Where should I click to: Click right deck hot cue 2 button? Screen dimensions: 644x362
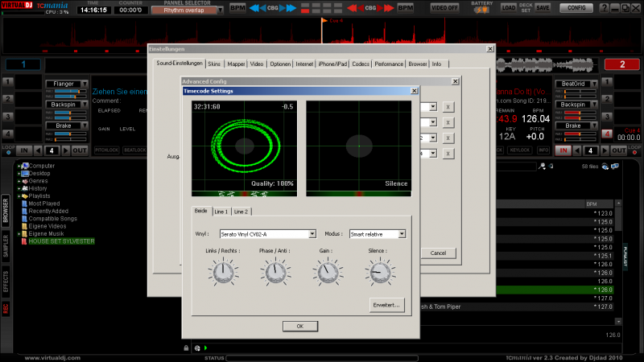[607, 99]
